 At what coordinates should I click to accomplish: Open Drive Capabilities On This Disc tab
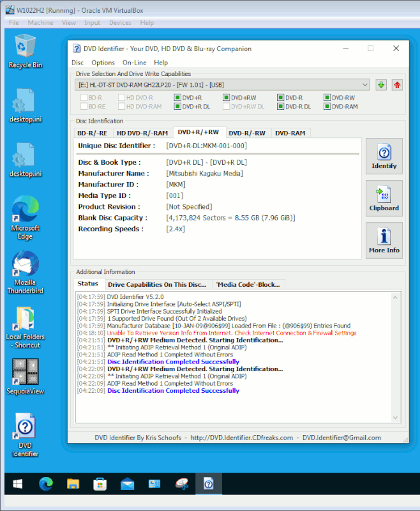[157, 284]
